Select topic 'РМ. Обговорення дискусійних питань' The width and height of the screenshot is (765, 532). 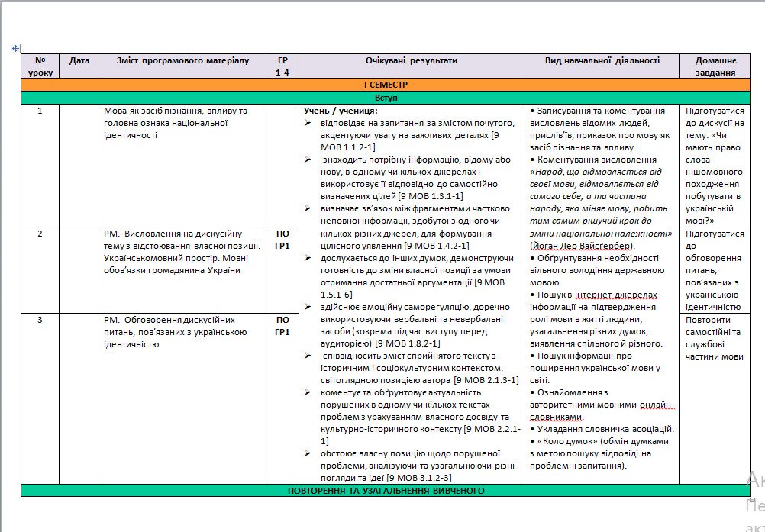pos(175,332)
